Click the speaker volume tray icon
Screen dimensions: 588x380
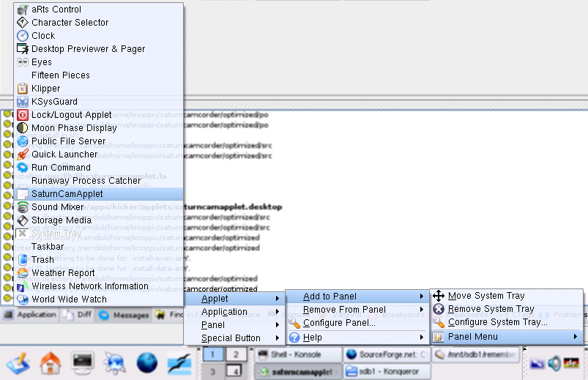pos(554,362)
